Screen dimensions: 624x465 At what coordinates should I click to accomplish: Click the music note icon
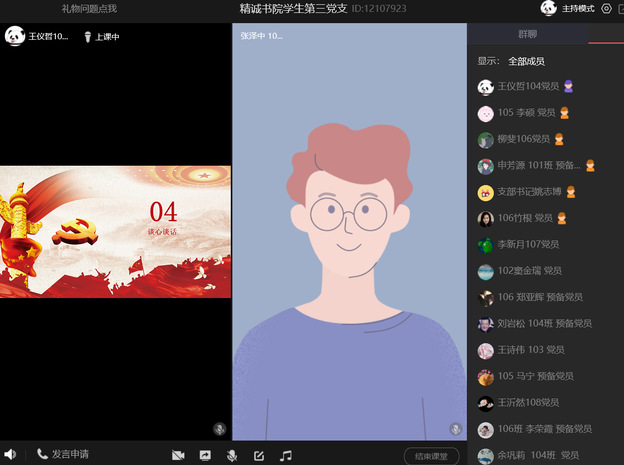286,455
